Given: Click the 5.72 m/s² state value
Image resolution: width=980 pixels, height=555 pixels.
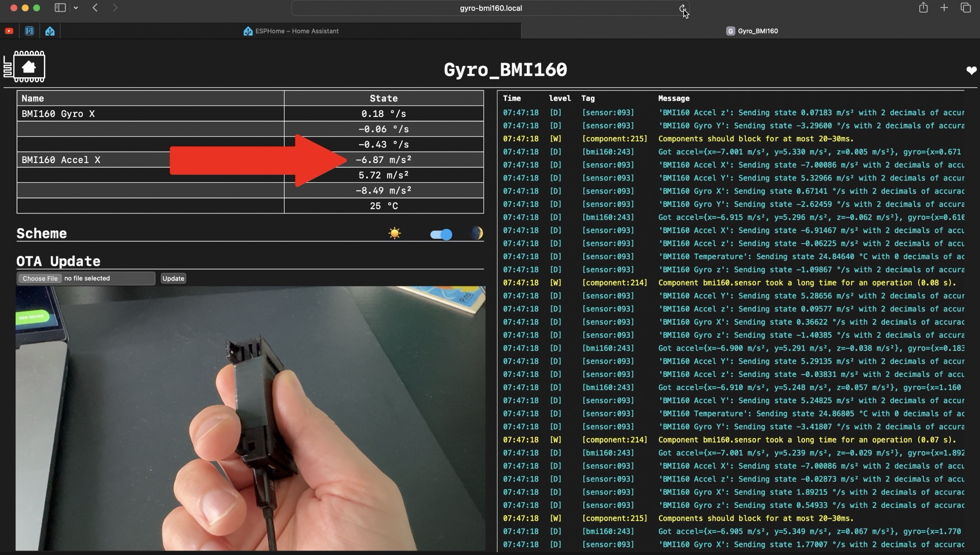Looking at the screenshot, I should [384, 175].
